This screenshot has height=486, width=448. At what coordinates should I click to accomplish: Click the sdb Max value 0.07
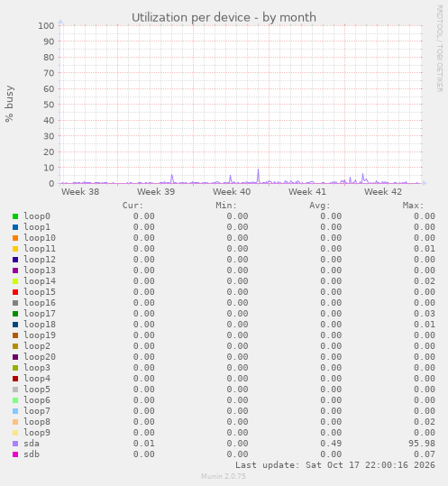(425, 454)
